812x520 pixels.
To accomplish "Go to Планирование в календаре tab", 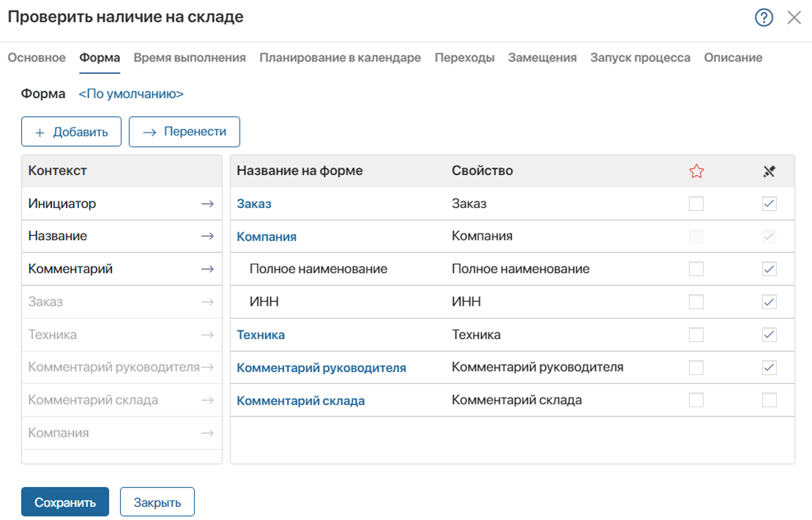I will click(x=340, y=57).
